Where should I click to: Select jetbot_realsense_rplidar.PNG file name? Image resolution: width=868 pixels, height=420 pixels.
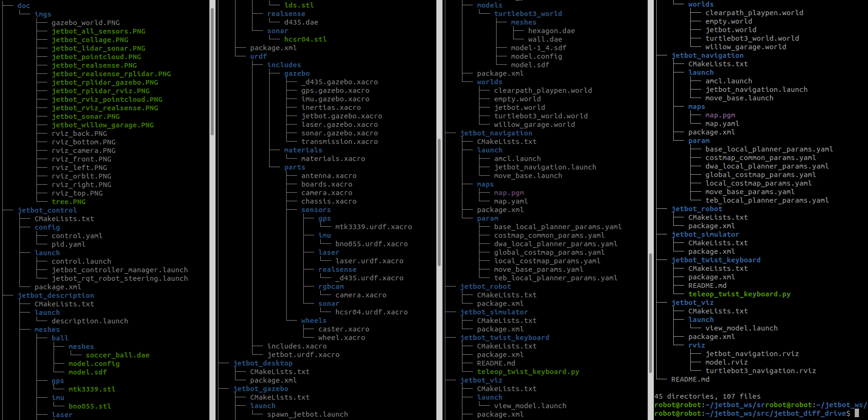tap(111, 74)
